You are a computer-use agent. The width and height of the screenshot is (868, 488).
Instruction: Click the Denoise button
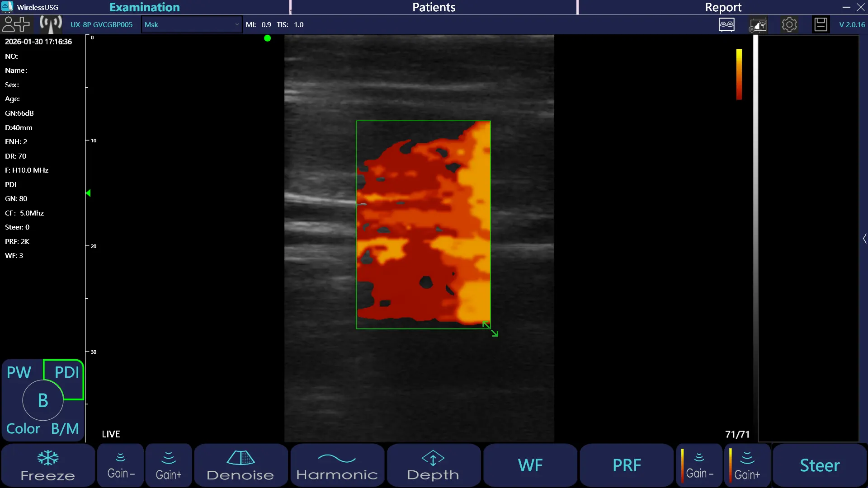tap(240, 465)
